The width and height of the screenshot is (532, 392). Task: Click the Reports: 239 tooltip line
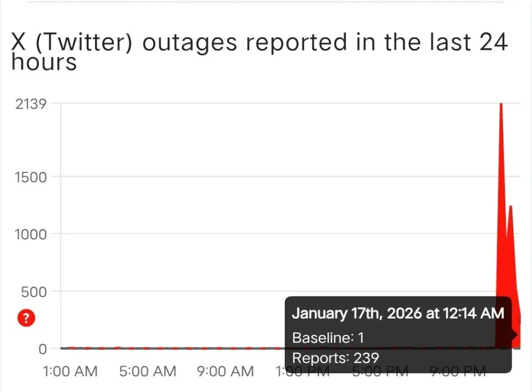click(335, 358)
